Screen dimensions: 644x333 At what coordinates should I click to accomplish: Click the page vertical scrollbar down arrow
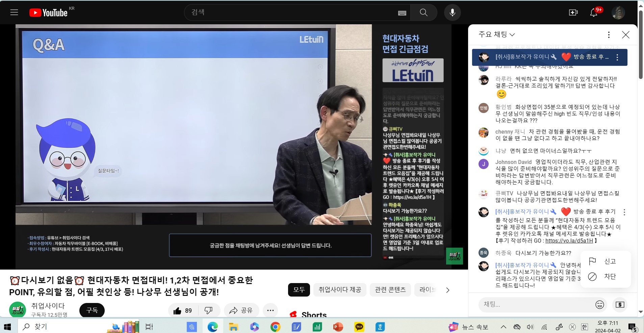(x=641, y=312)
